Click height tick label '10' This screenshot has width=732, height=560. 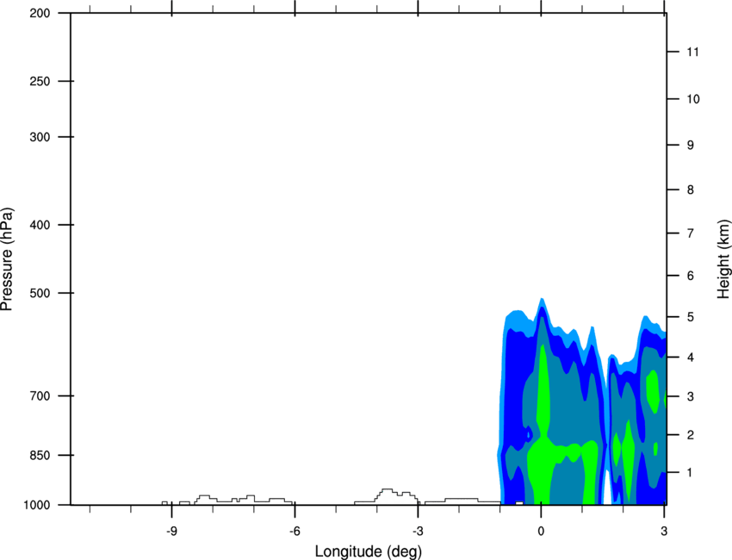pyautogui.click(x=693, y=99)
